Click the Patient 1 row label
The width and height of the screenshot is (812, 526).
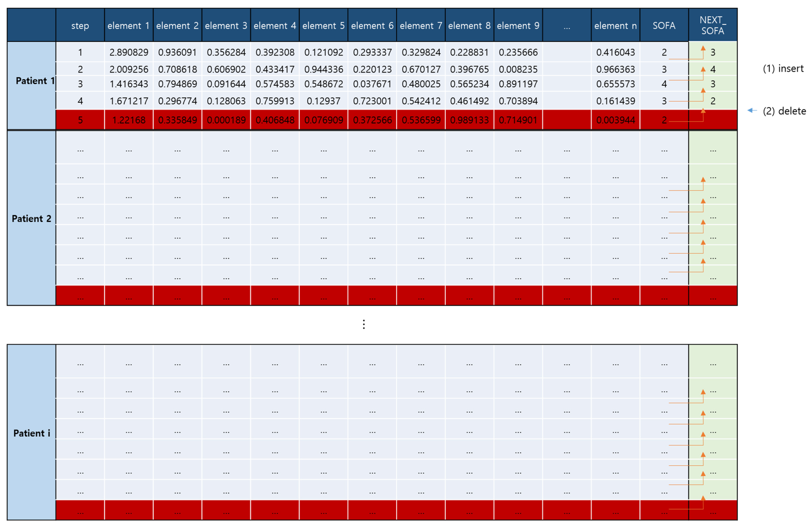(x=35, y=81)
